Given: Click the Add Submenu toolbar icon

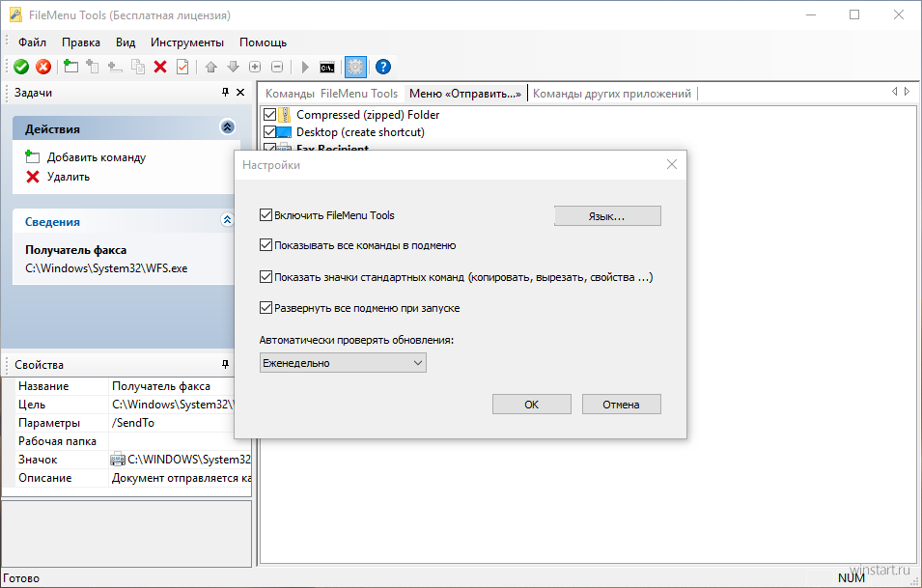Looking at the screenshot, I should (93, 67).
